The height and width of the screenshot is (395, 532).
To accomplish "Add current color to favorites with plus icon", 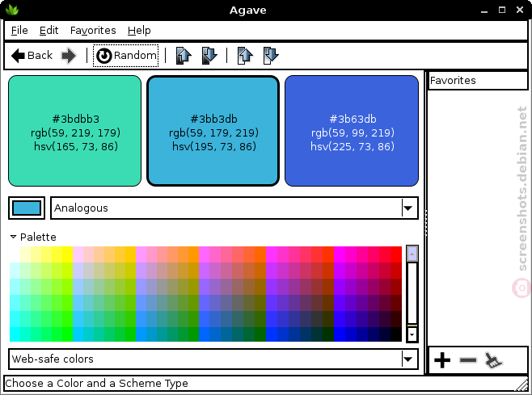I will tap(442, 360).
